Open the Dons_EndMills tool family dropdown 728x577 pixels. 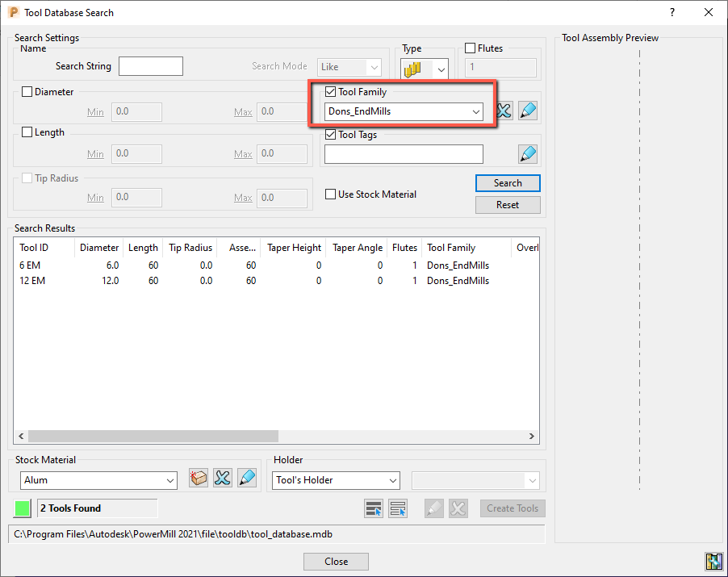click(x=475, y=111)
